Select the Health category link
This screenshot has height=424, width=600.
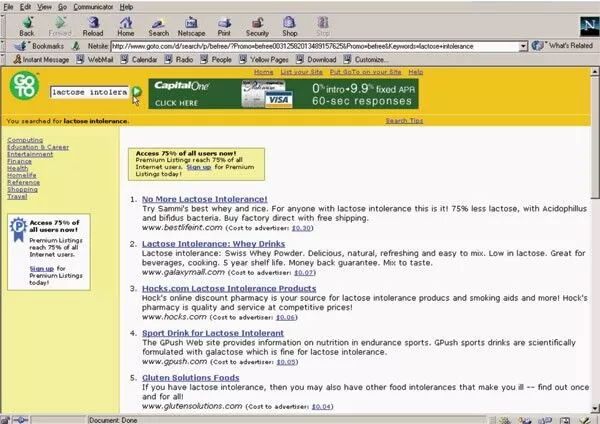[x=17, y=168]
